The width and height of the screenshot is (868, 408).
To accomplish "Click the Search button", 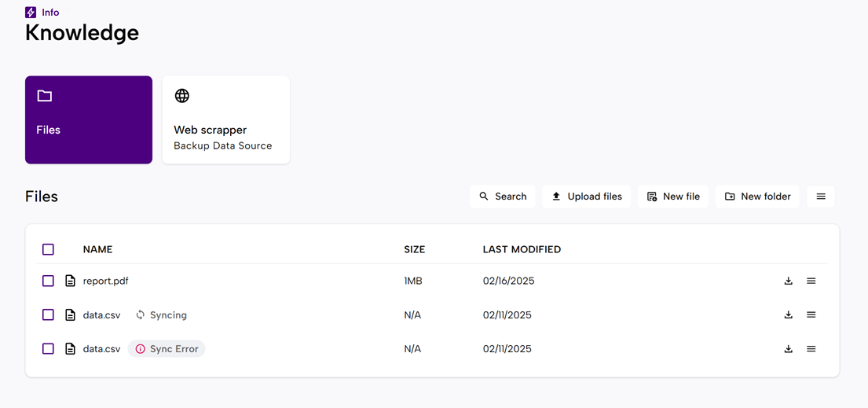I will pyautogui.click(x=503, y=197).
